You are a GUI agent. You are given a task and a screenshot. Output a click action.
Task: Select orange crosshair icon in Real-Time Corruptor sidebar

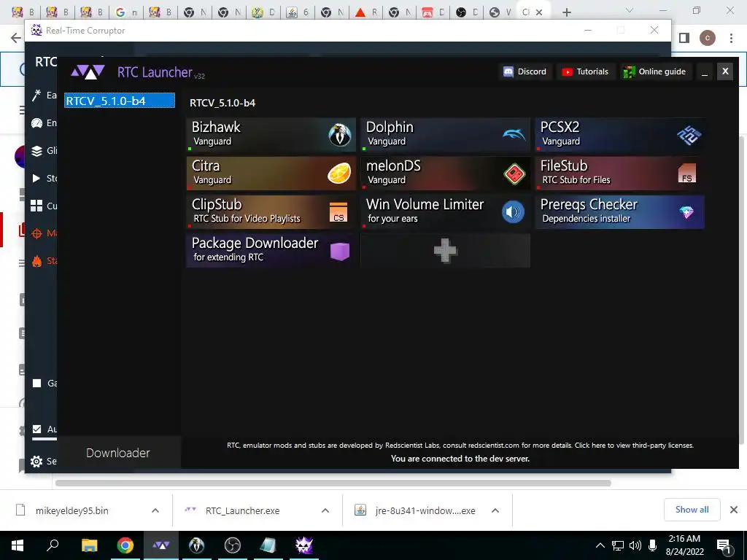click(36, 233)
